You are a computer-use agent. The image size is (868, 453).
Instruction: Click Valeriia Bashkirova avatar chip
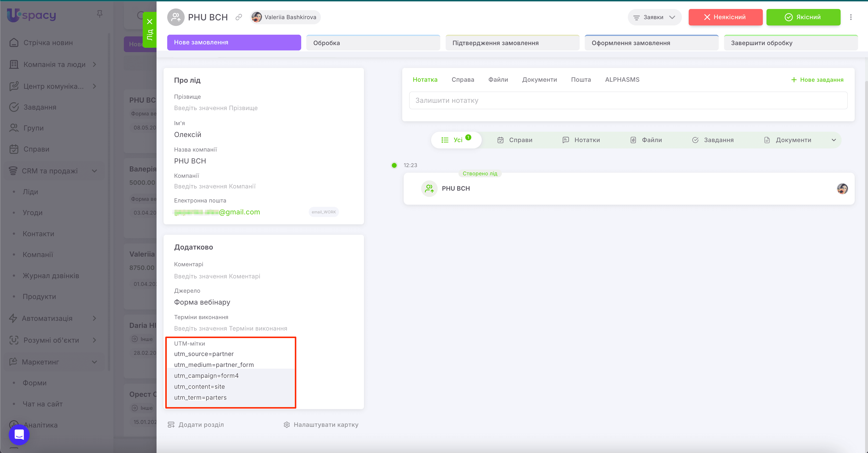coord(285,17)
